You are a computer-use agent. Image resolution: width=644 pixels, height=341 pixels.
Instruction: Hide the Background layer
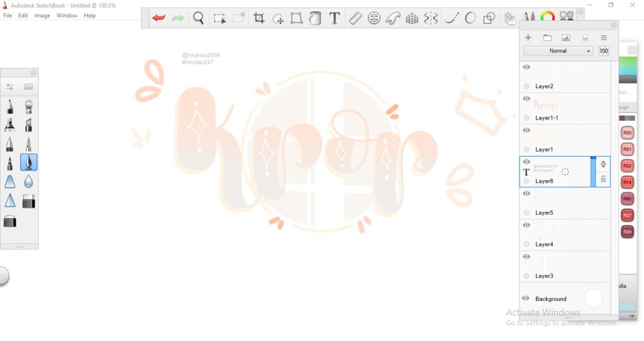click(x=526, y=298)
